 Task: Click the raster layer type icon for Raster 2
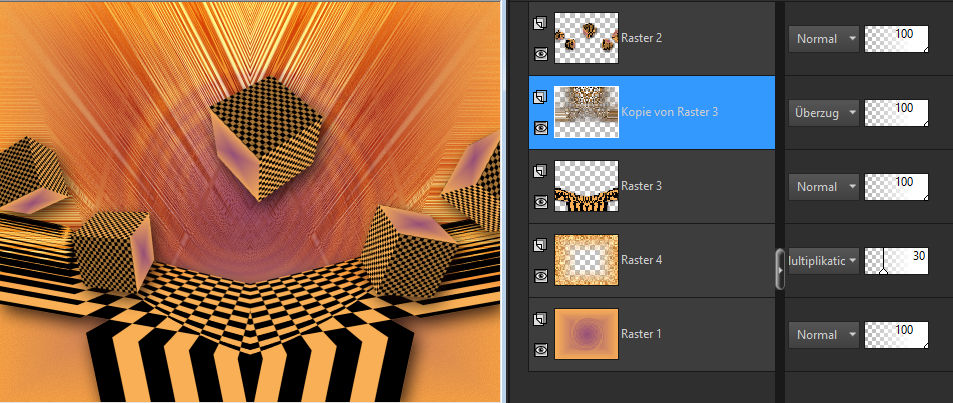coord(541,23)
